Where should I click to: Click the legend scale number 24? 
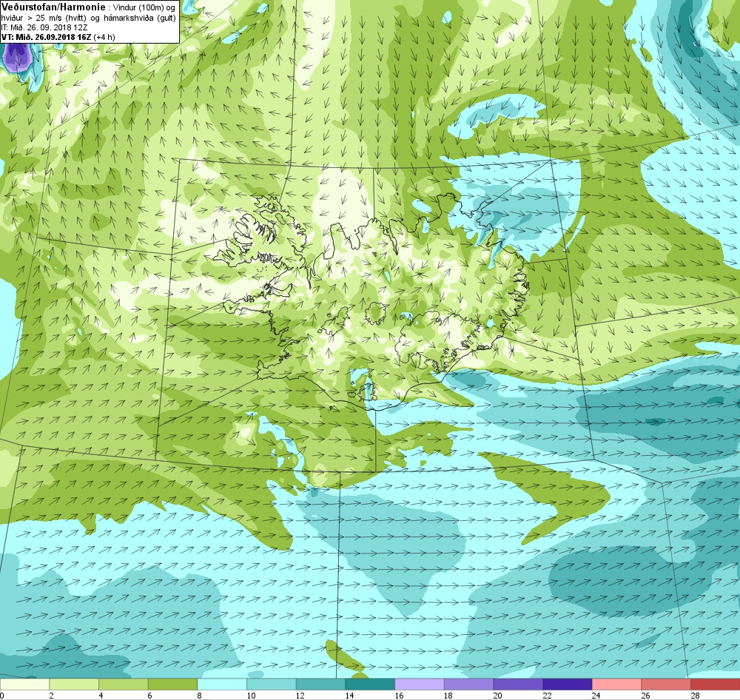pyautogui.click(x=596, y=696)
